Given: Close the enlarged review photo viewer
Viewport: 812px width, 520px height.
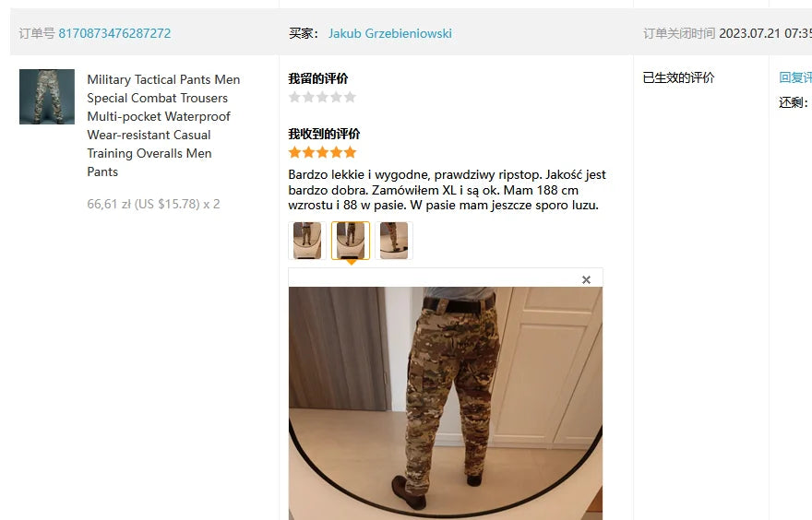Looking at the screenshot, I should 586,280.
